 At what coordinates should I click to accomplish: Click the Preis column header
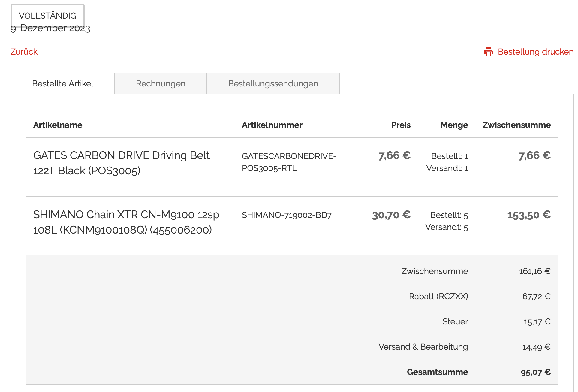point(401,125)
